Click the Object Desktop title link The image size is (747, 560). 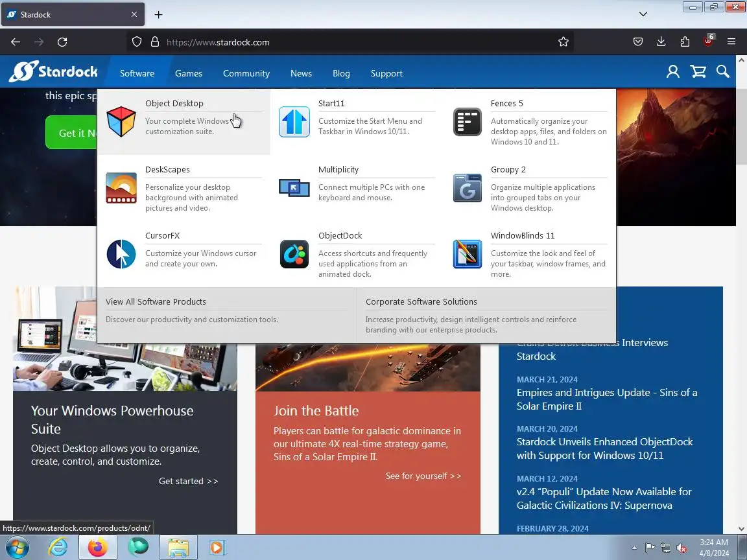point(174,103)
